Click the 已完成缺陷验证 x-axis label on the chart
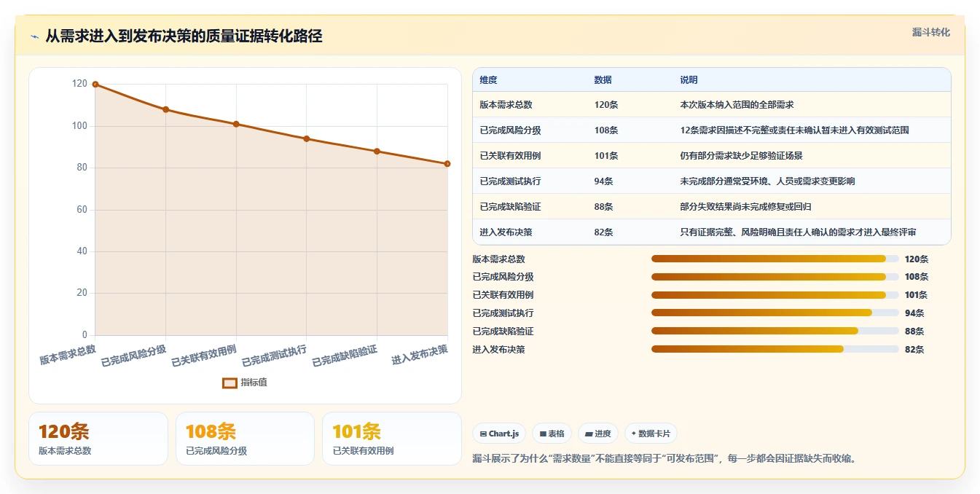This screenshot has width=980, height=494. tap(345, 355)
